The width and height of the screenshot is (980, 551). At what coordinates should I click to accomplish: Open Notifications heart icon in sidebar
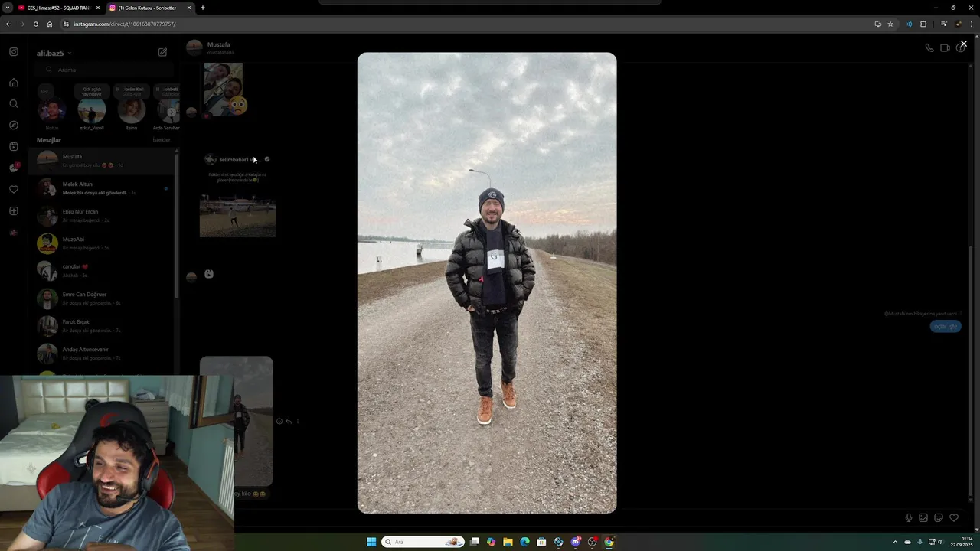pyautogui.click(x=14, y=189)
